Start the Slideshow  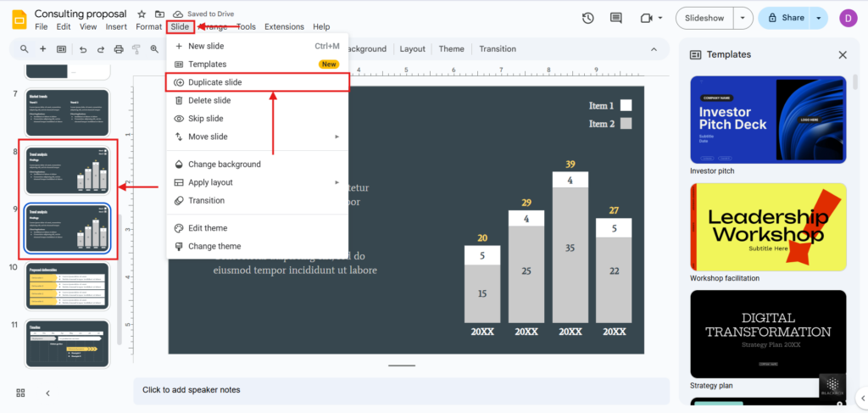(704, 18)
